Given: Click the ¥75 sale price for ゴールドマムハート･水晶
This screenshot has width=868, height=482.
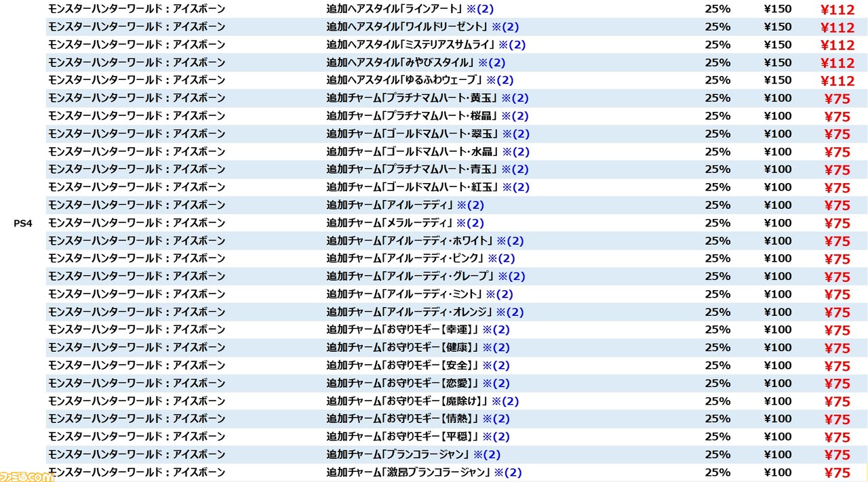Looking at the screenshot, I should tap(837, 153).
